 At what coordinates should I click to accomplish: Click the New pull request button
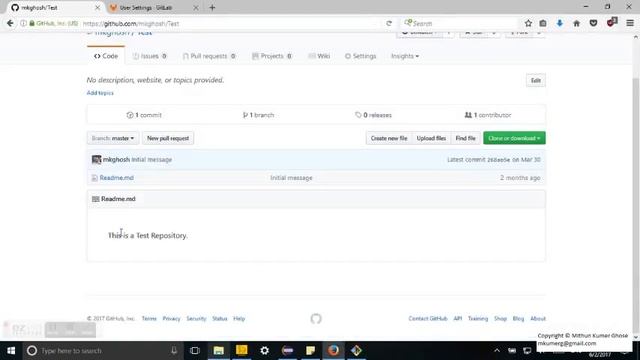pos(168,138)
